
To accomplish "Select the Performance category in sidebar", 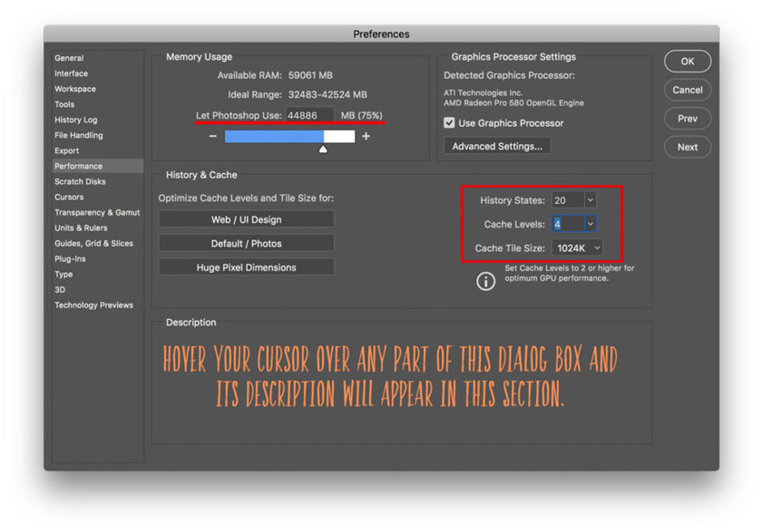I will coord(79,167).
